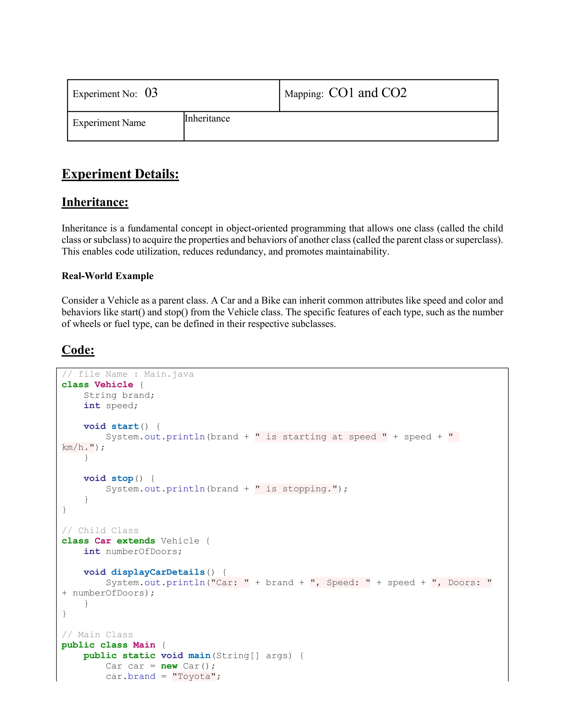Click the 'class Vehicle' declaration
Viewport: 563px width, 728px height.
(97, 385)
